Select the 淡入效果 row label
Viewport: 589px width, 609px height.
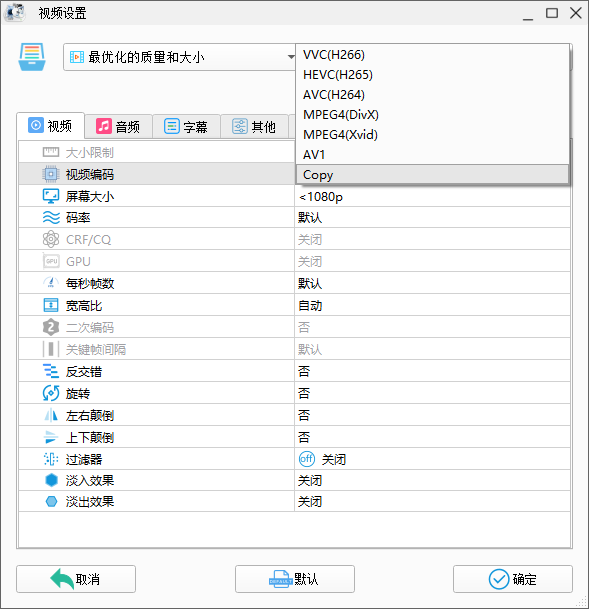[x=90, y=480]
